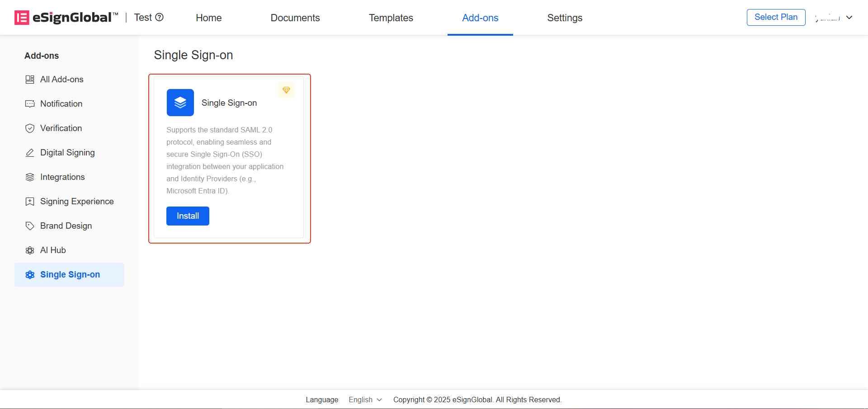Click the Test environment label
The width and height of the screenshot is (868, 409).
[x=143, y=17]
